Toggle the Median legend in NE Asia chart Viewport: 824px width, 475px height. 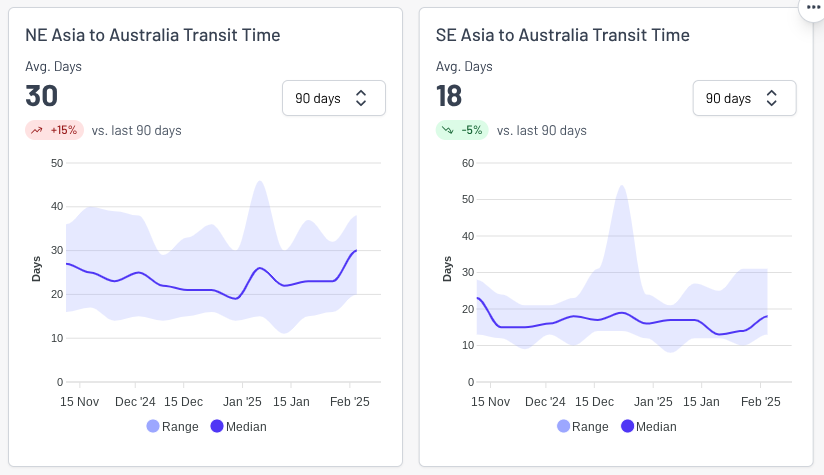coord(239,427)
